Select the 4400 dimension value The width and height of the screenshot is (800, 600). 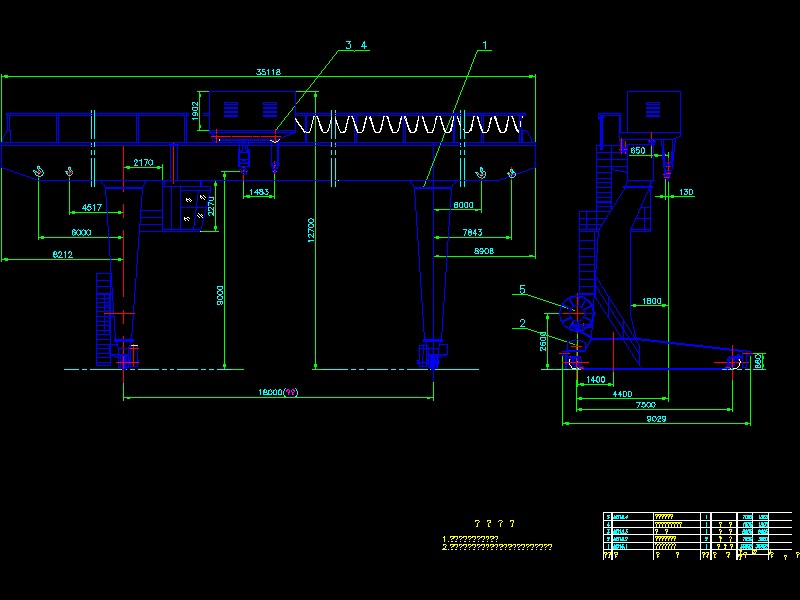[622, 394]
